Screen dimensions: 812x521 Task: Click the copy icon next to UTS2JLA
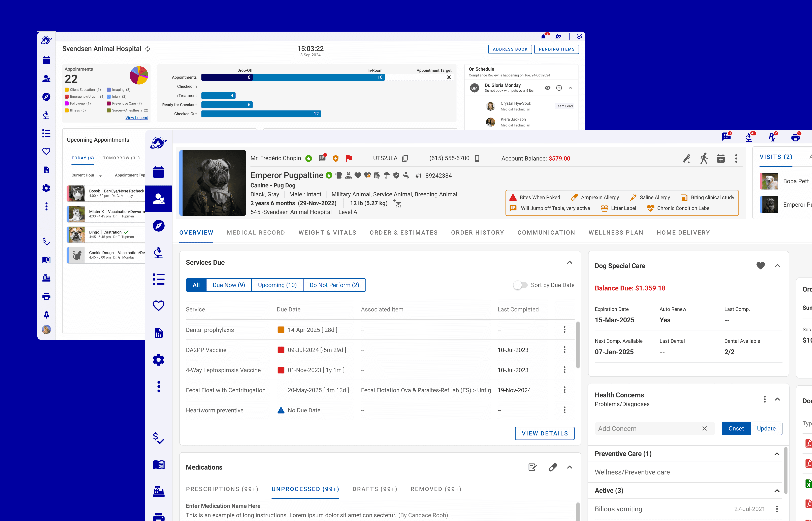[405, 158]
